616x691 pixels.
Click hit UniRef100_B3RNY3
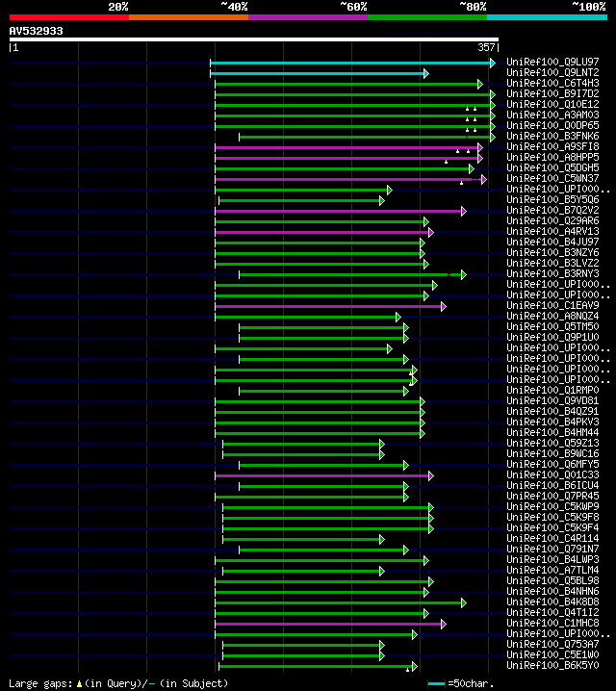pyautogui.click(x=552, y=273)
